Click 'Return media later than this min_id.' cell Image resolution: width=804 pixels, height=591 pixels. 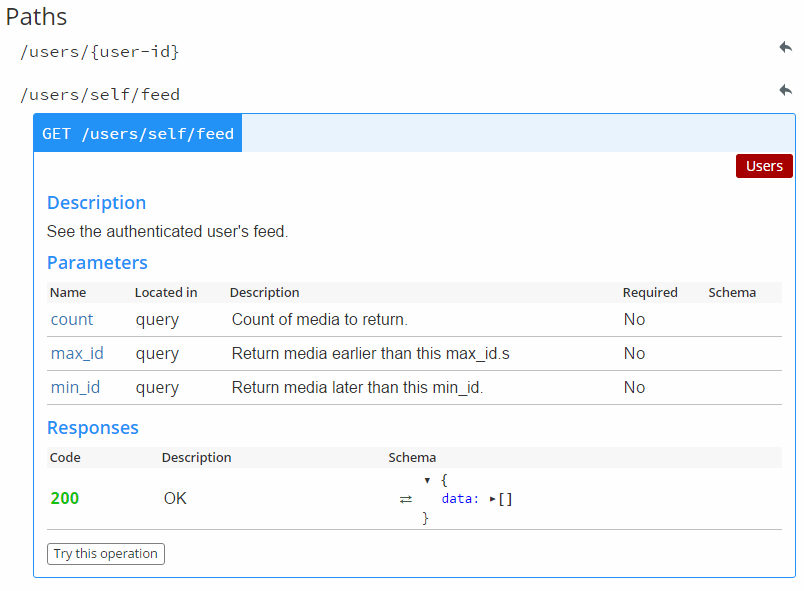pos(357,387)
